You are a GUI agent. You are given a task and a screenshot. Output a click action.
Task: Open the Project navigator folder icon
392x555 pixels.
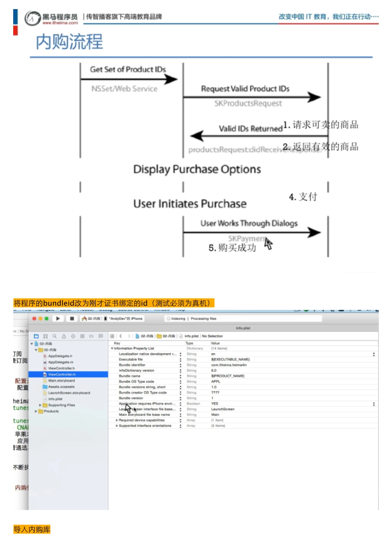(x=36, y=336)
